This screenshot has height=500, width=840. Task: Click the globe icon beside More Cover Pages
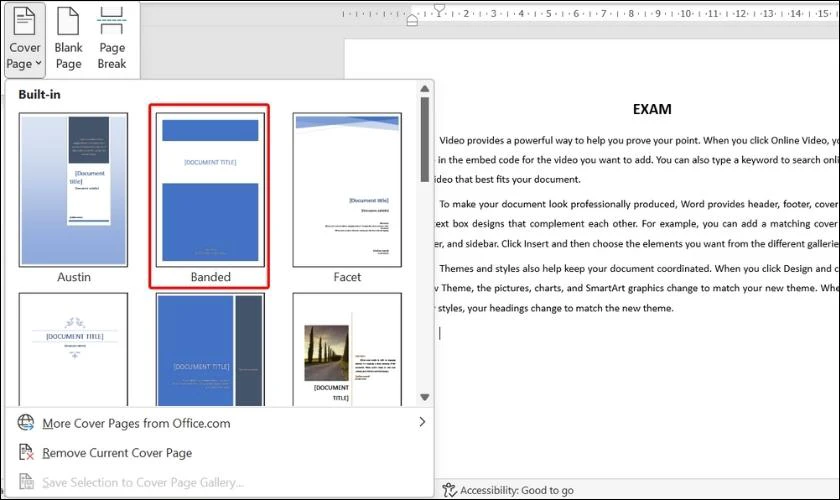[26, 423]
